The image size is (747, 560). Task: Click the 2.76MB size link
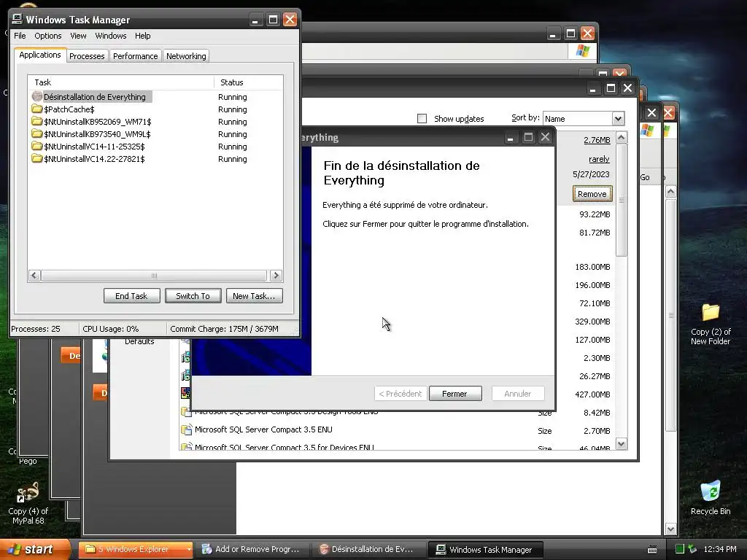(597, 140)
